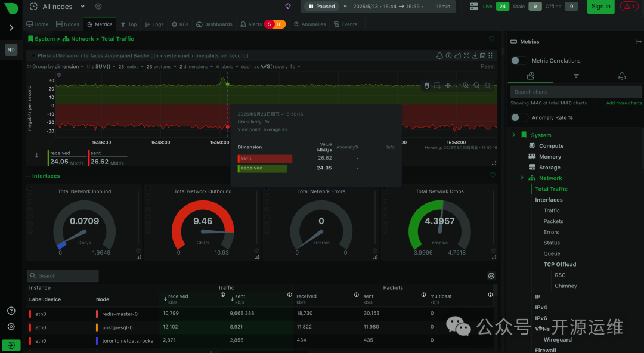Open the chart type selector icon
The height and width of the screenshot is (353, 644).
(457, 55)
